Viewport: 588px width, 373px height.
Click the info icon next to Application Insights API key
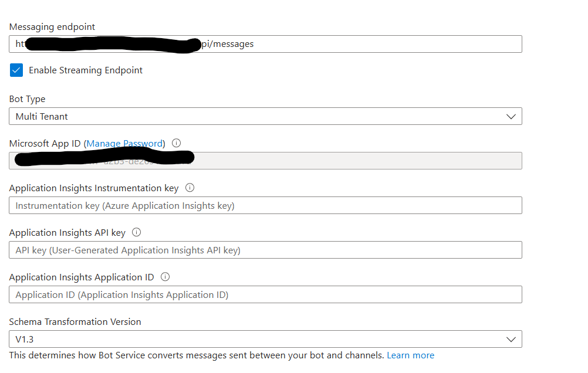pos(136,232)
